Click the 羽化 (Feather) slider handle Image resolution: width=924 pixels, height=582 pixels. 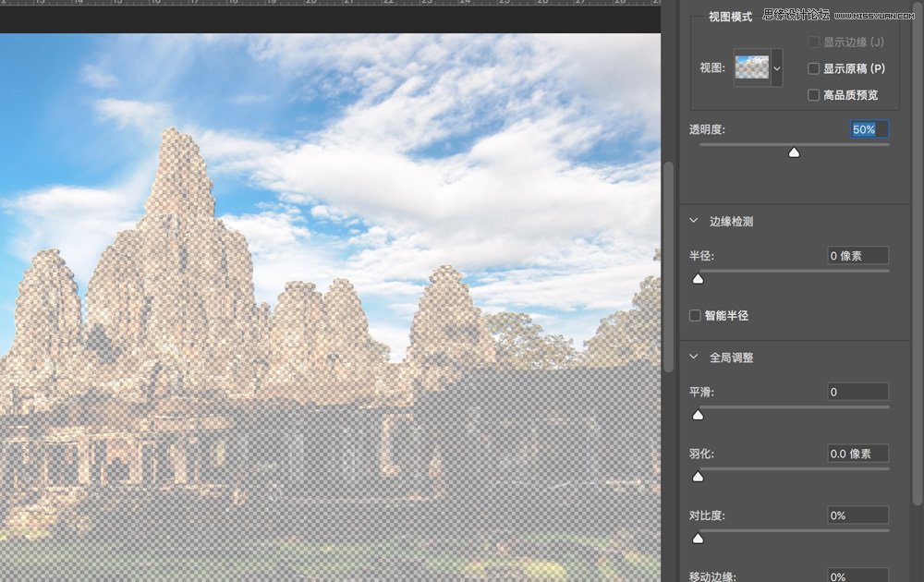698,477
